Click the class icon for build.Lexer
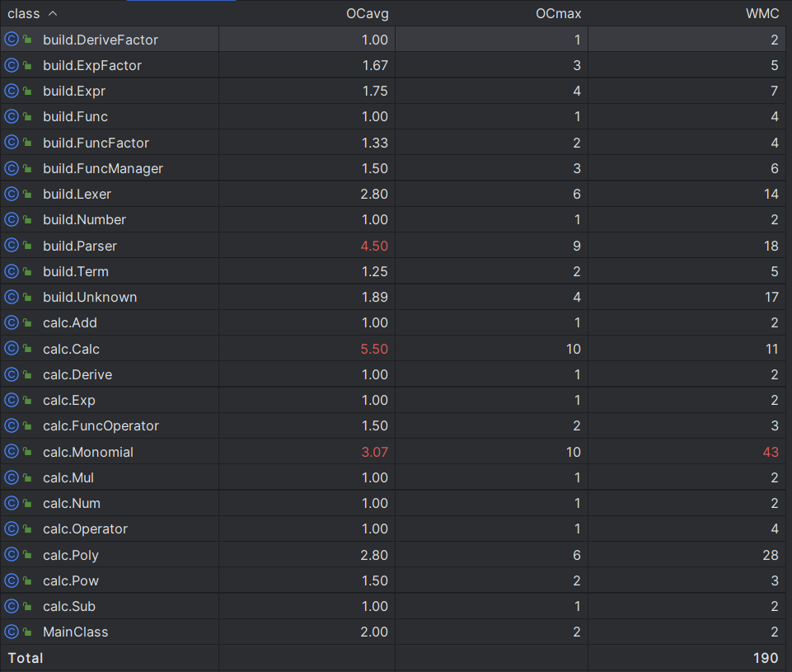This screenshot has width=792, height=672. (11, 194)
